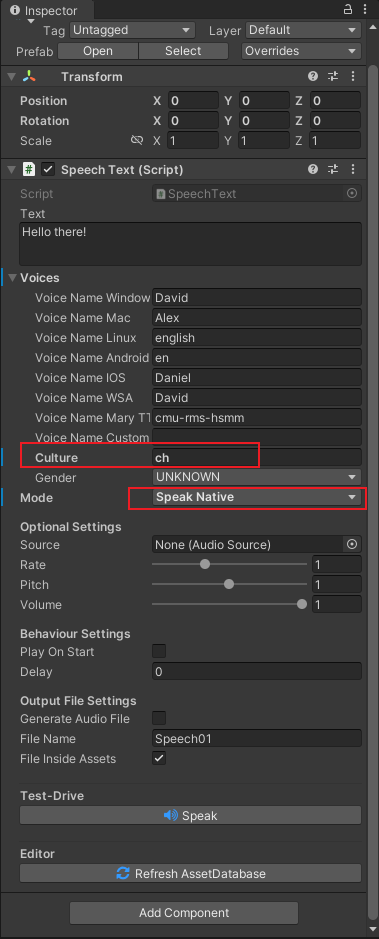Click the Text area with Hello there!
The width and height of the screenshot is (379, 939).
click(190, 244)
